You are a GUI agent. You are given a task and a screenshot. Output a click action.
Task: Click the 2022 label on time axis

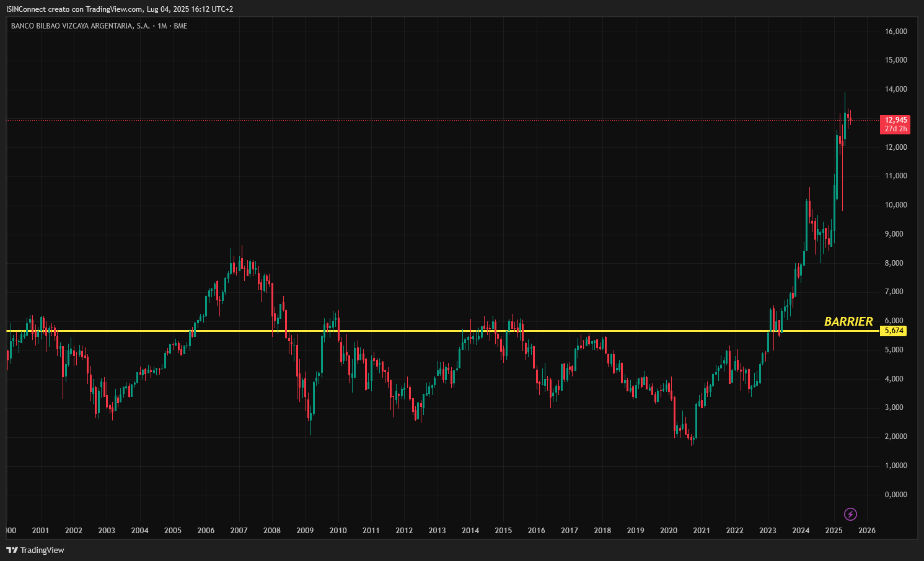click(735, 531)
